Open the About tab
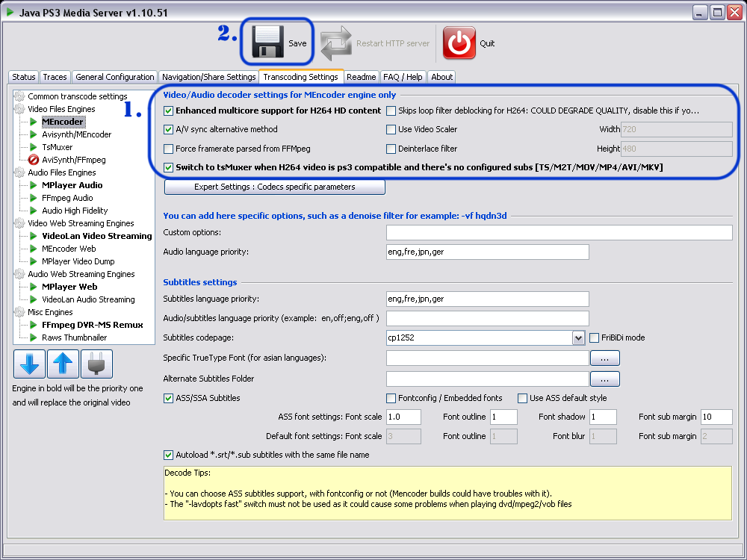The width and height of the screenshot is (747, 560). coord(441,77)
